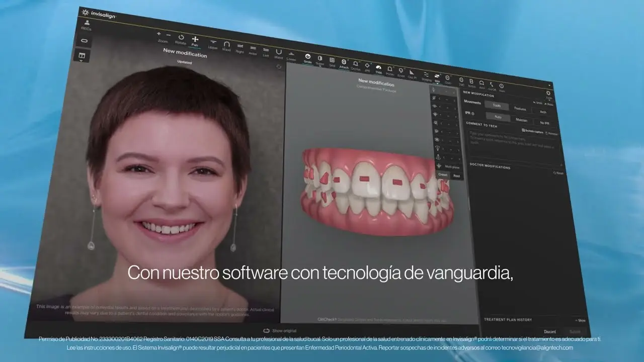Screen dimensions: 644x362
Task: Show the Left side view
Action: [x=266, y=52]
